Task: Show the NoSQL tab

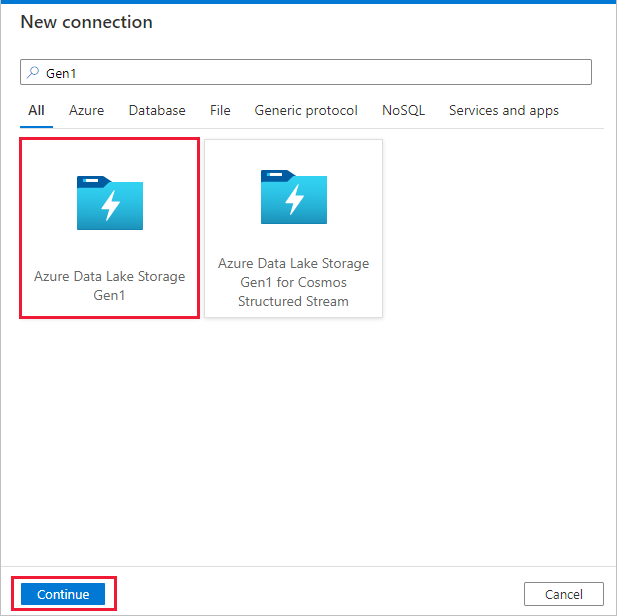Action: [x=403, y=111]
